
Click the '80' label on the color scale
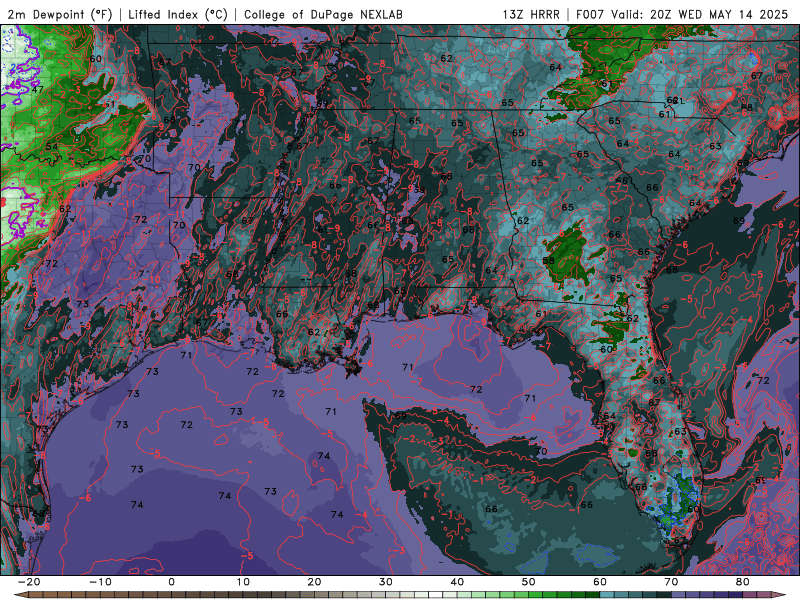(x=743, y=582)
